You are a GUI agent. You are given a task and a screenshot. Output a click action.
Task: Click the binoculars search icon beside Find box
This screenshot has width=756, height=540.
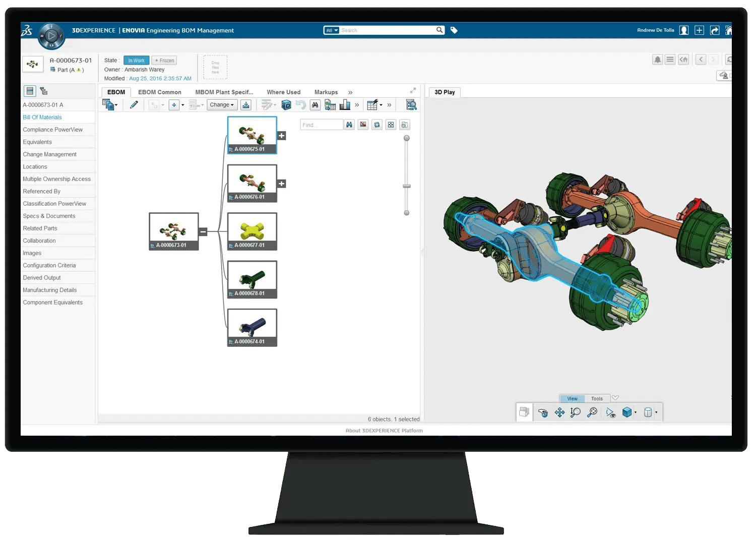(x=349, y=125)
